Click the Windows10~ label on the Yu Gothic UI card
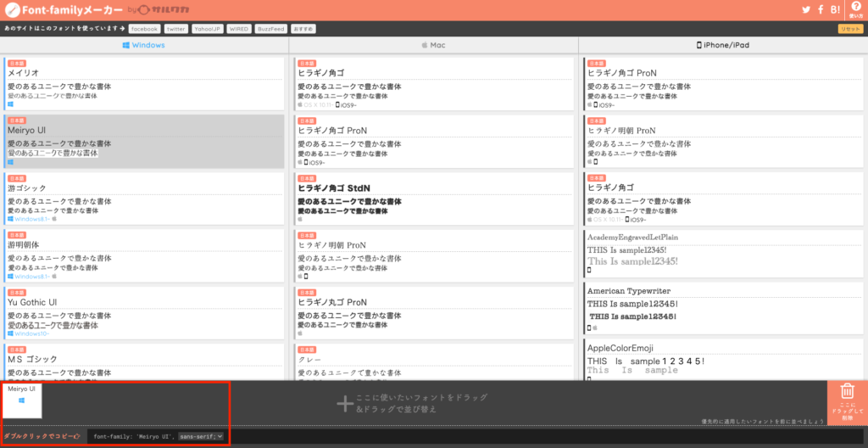Viewport: 868px width, 448px height. tap(32, 333)
